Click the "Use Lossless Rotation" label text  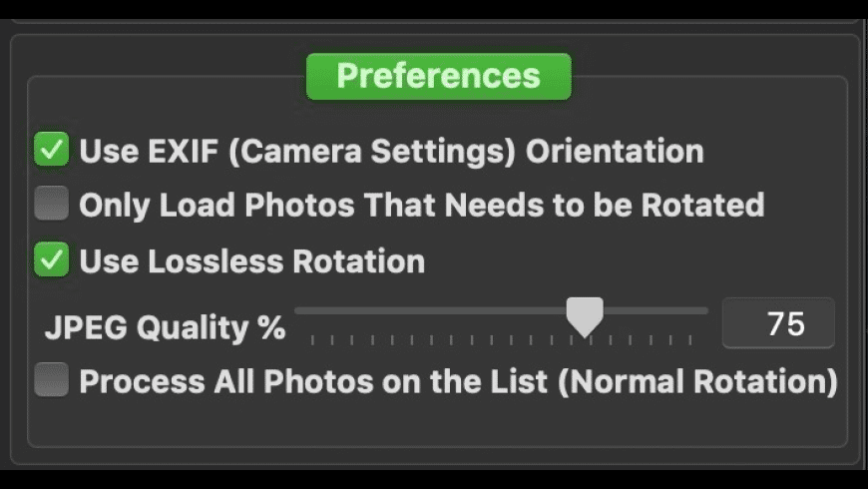click(251, 261)
